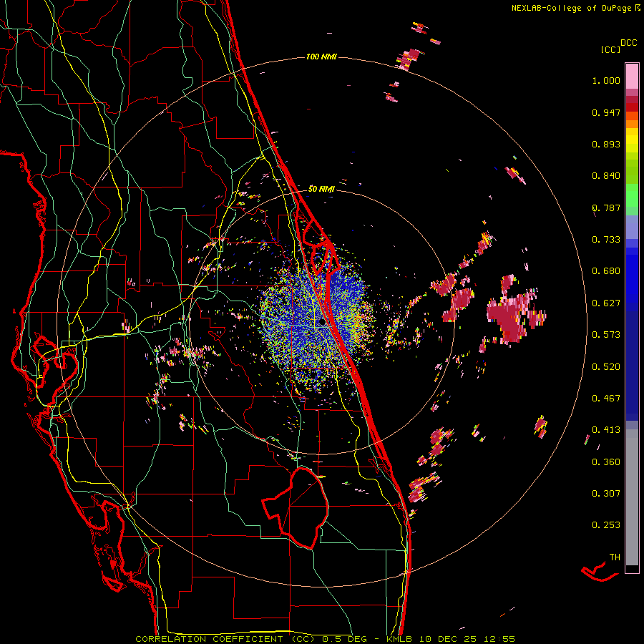Select the 0.733 scale value

606,240
